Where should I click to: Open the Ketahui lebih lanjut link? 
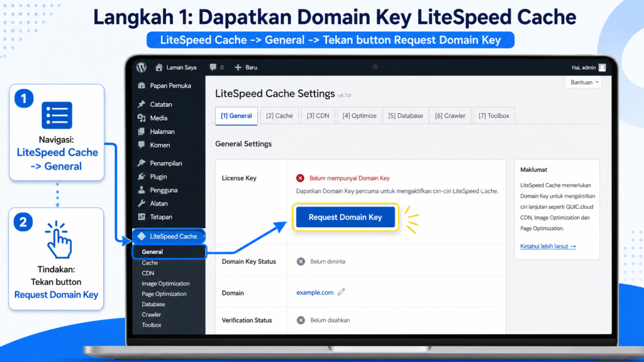pyautogui.click(x=548, y=246)
